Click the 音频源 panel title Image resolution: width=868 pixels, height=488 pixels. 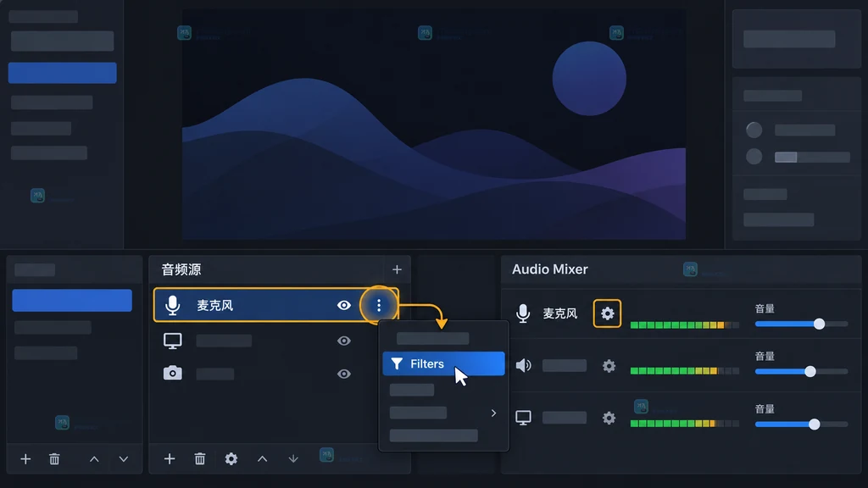point(181,269)
